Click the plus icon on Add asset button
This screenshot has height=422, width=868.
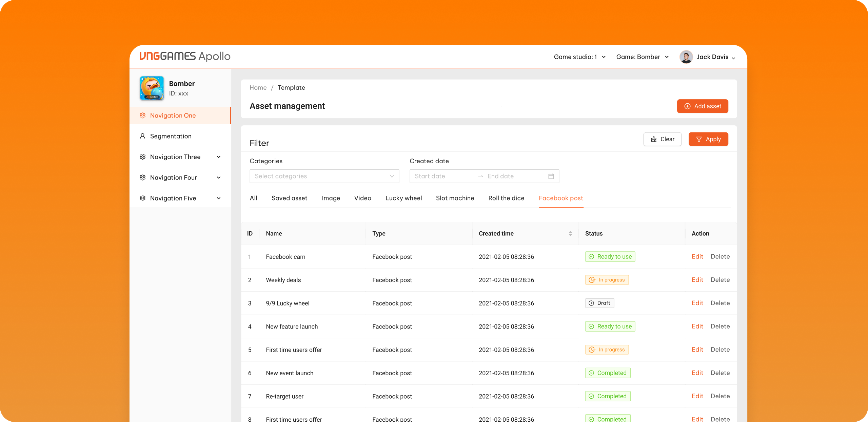[688, 106]
